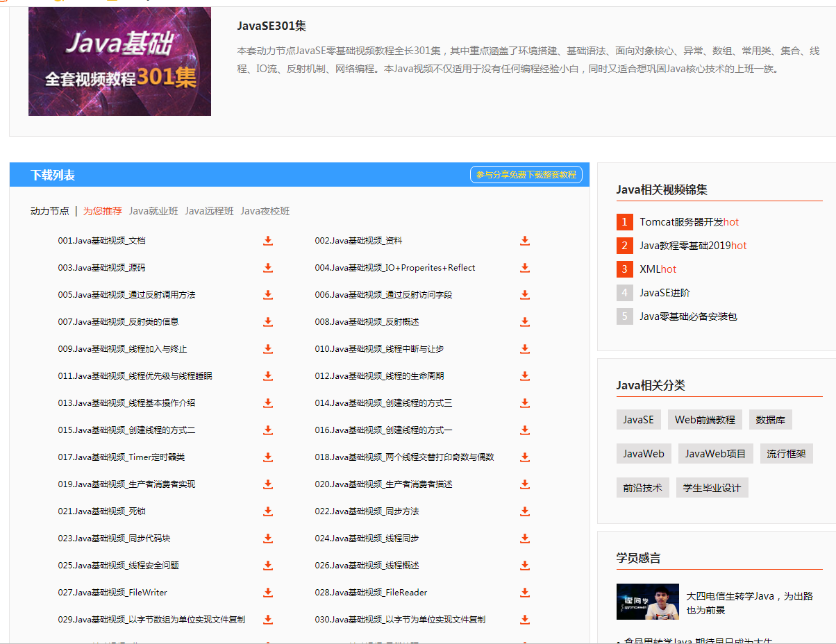The image size is (836, 644).
Task: Click download icon next to 028 FileReader
Action: 525,593
